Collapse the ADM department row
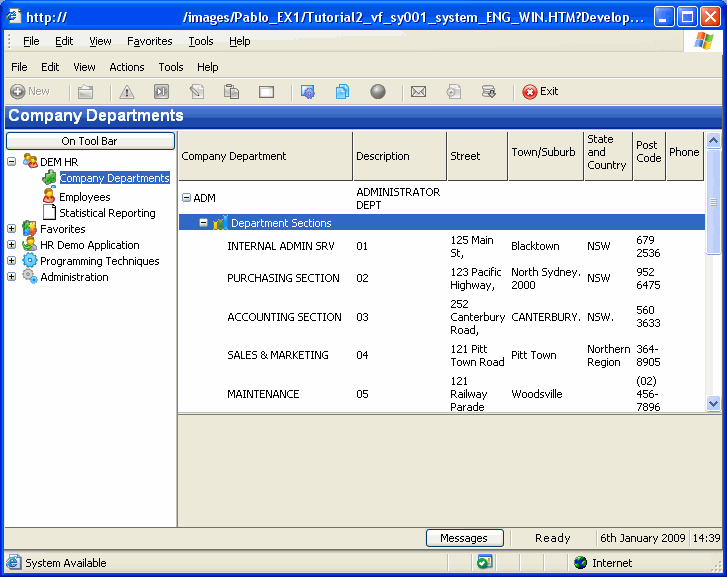This screenshot has height=577, width=727. (186, 198)
